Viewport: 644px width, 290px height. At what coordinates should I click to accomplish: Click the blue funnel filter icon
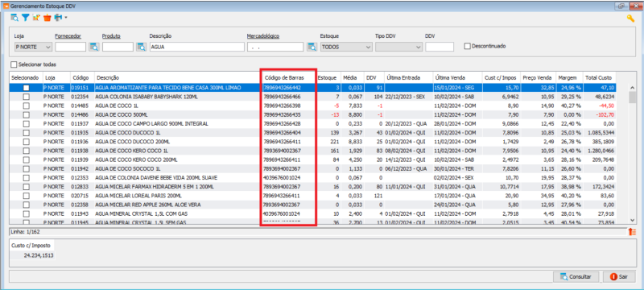click(26, 18)
